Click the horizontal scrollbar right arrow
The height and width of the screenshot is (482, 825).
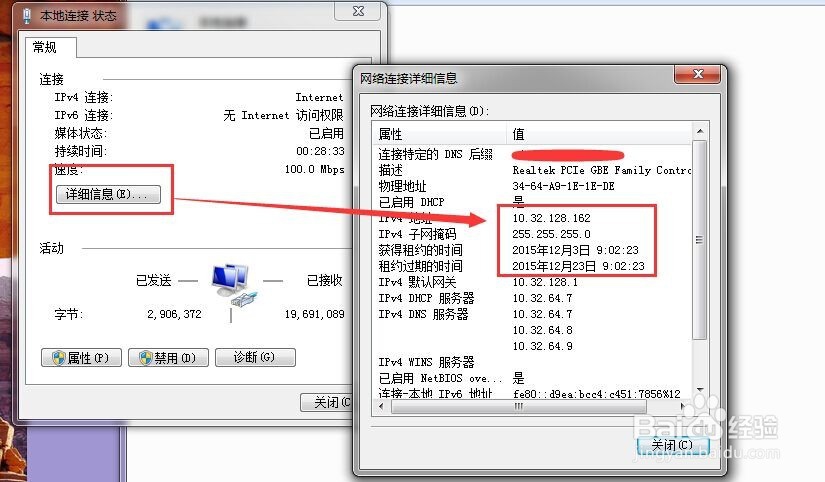[x=683, y=406]
